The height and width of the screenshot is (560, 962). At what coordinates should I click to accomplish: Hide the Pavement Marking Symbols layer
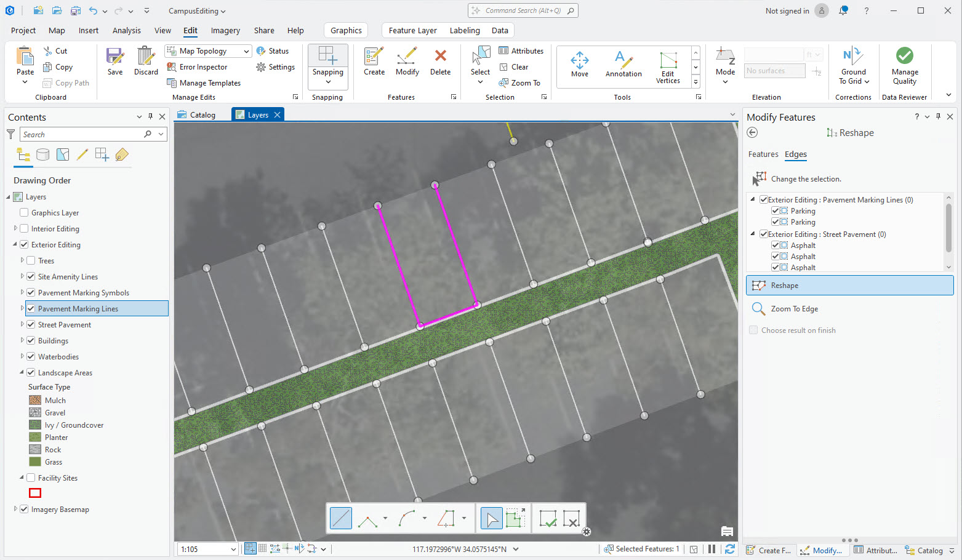pyautogui.click(x=31, y=293)
